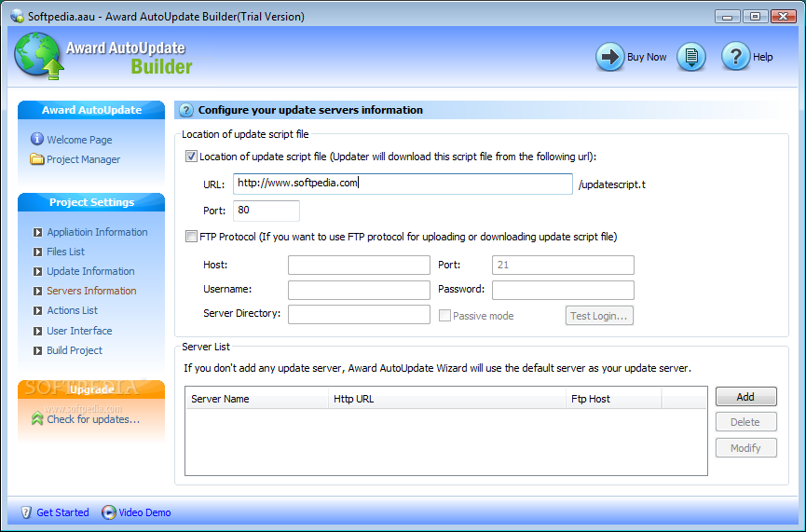Open Update Information settings

[x=90, y=271]
